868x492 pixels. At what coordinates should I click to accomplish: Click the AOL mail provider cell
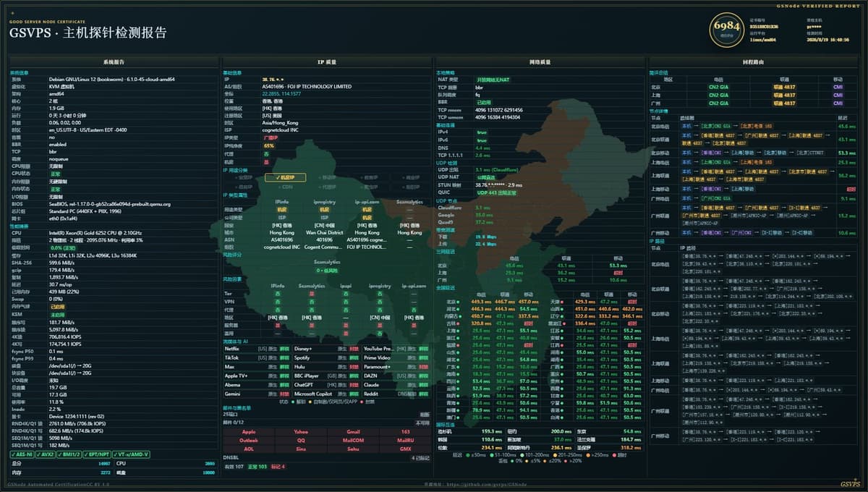(249, 449)
